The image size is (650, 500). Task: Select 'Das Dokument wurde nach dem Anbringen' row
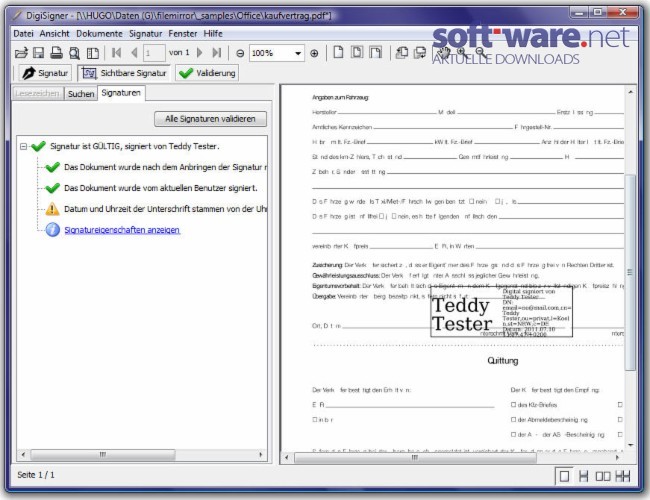point(165,167)
